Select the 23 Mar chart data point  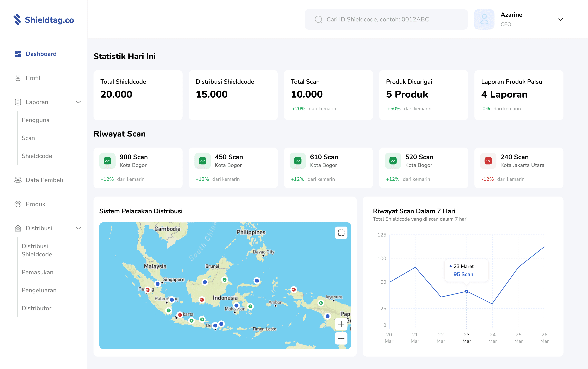(x=467, y=291)
